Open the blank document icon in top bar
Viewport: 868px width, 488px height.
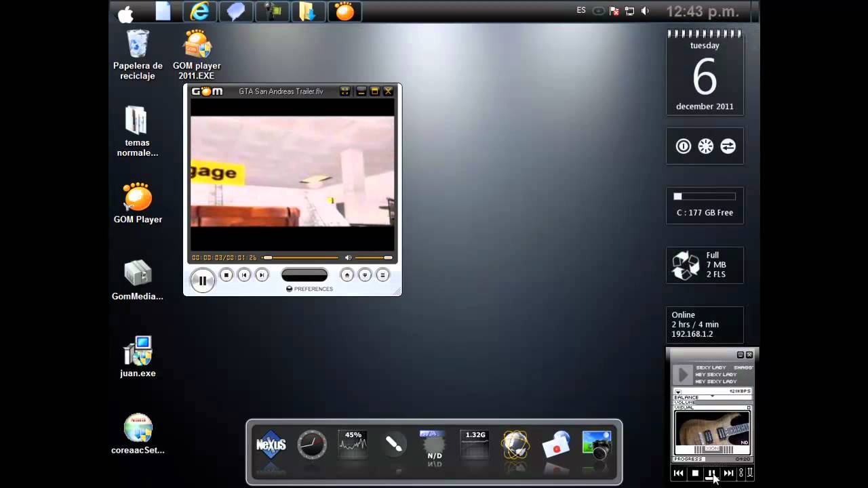[163, 11]
